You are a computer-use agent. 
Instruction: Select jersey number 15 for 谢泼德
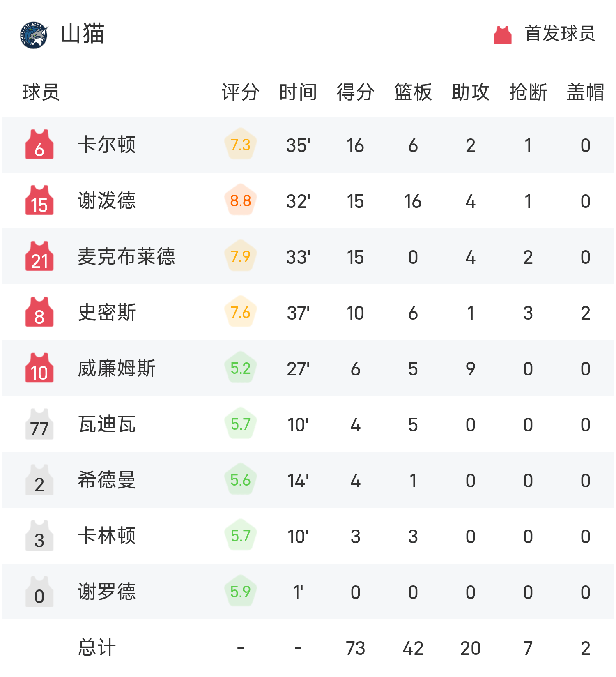point(39,200)
